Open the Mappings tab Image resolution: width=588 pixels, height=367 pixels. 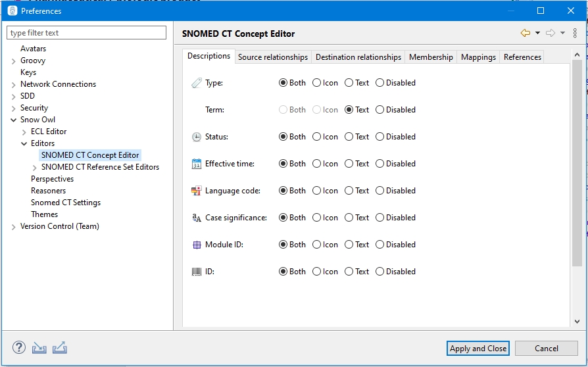[478, 57]
